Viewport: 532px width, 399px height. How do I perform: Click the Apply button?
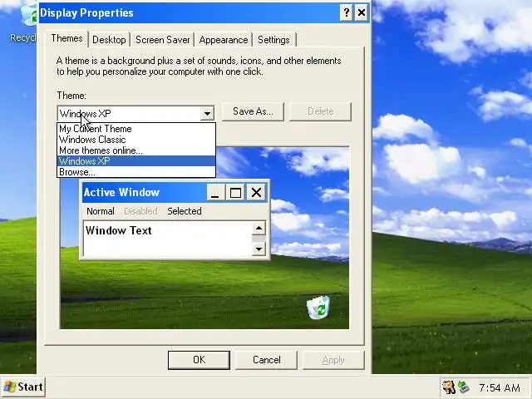point(333,360)
